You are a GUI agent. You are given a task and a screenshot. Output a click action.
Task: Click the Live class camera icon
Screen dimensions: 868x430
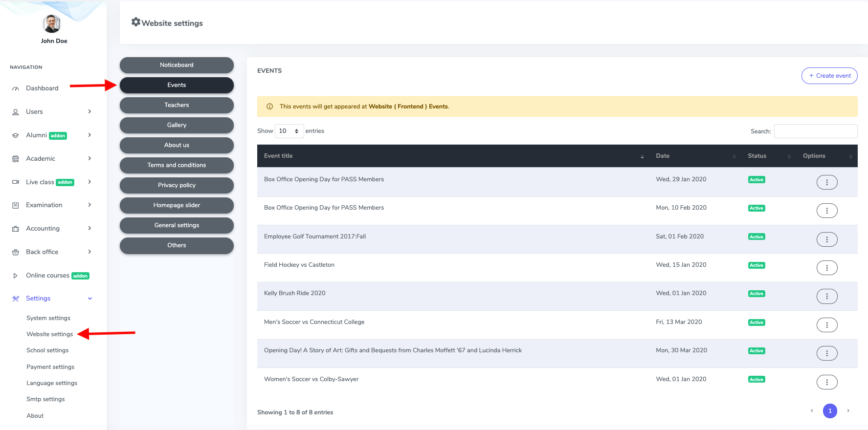pyautogui.click(x=16, y=182)
